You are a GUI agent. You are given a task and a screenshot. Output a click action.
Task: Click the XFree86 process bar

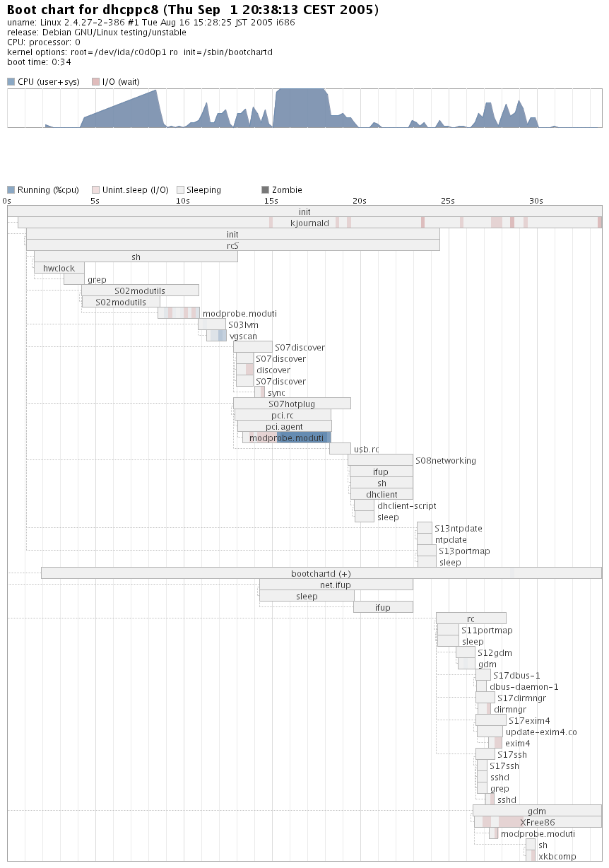point(537,822)
